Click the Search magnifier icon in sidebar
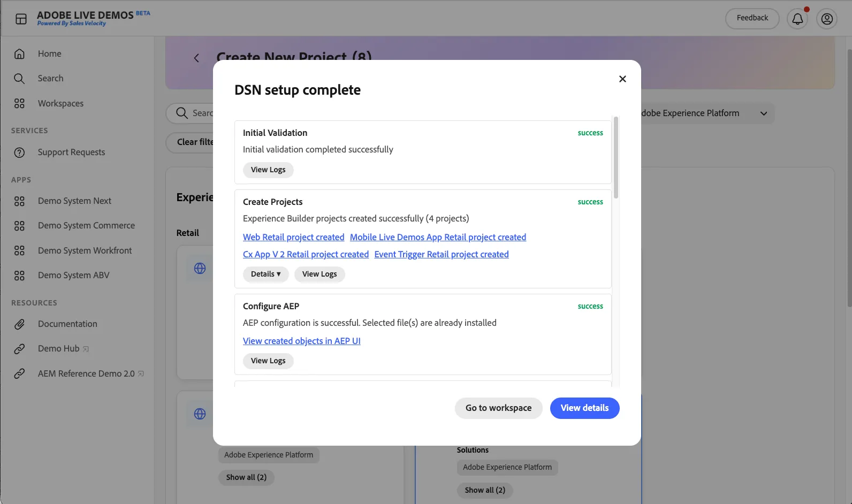The image size is (852, 504). (x=19, y=79)
